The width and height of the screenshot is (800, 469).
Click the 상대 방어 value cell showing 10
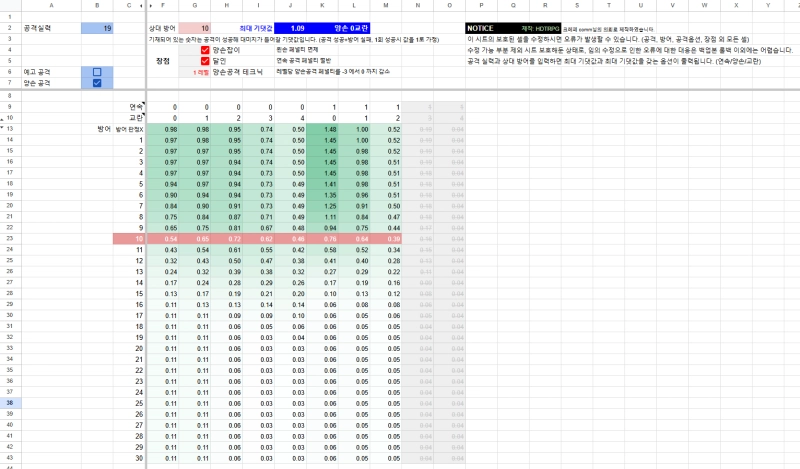pos(196,28)
